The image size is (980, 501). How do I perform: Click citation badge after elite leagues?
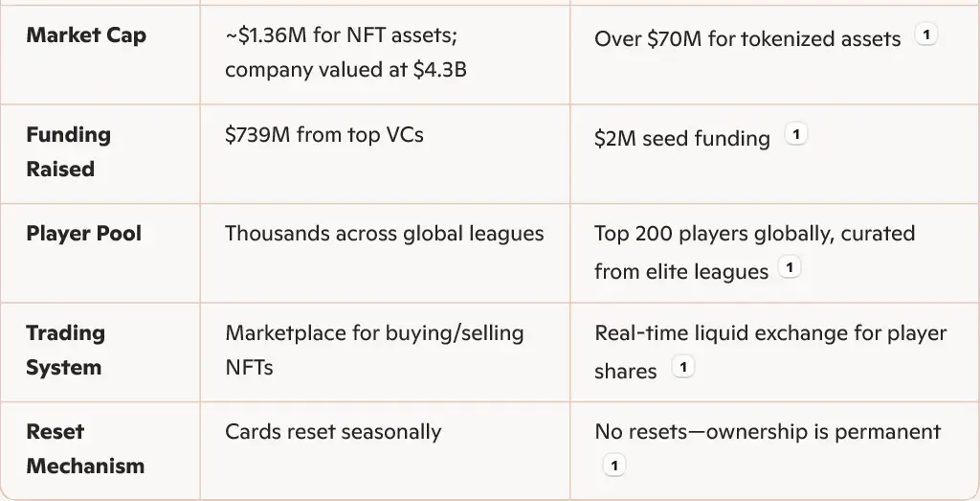(x=790, y=267)
